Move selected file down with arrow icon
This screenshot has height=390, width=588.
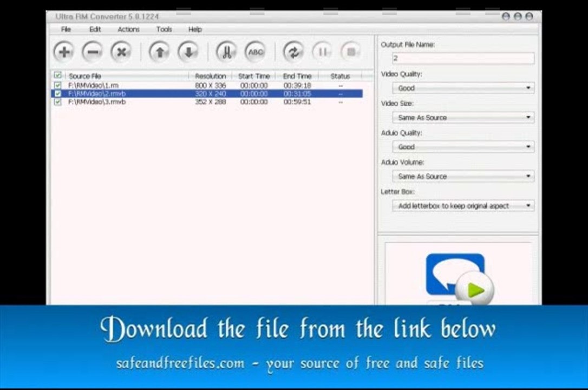click(188, 52)
